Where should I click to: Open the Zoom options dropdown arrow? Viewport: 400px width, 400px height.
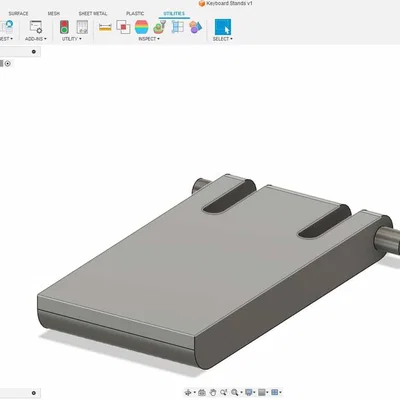click(x=241, y=392)
